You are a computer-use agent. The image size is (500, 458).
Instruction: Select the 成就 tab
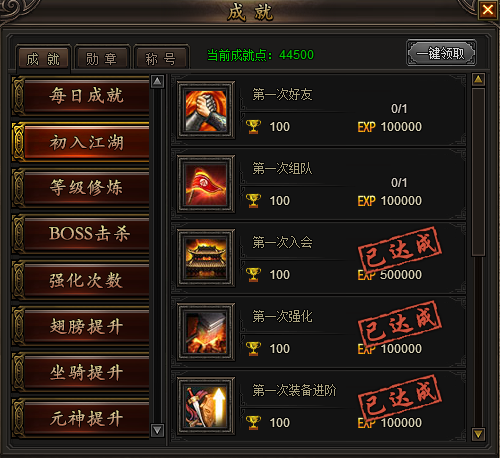(43, 59)
